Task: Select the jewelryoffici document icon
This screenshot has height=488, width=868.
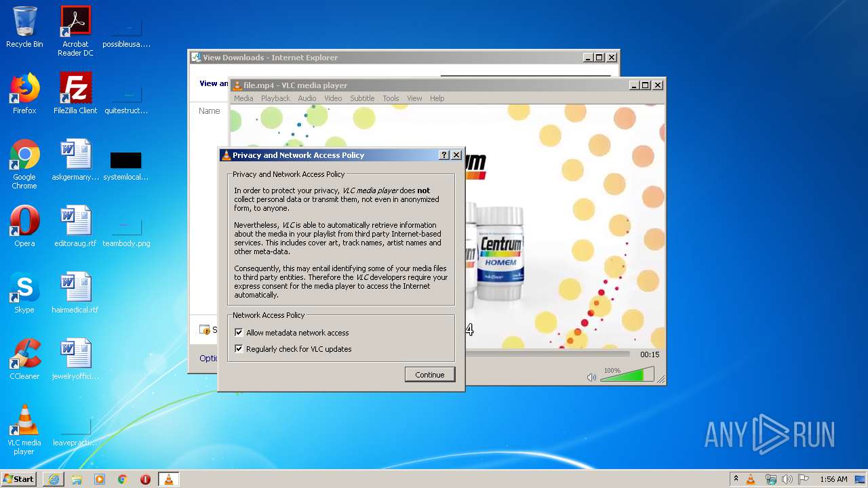Action: (x=75, y=359)
